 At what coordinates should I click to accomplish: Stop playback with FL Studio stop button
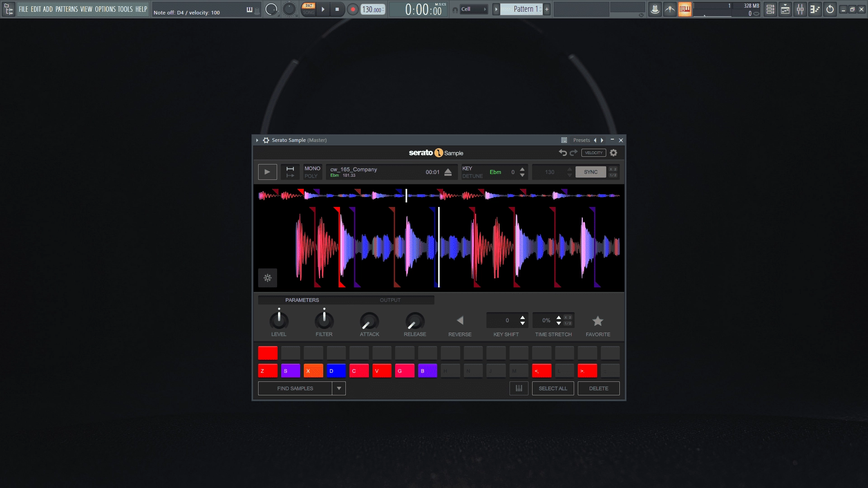point(337,9)
